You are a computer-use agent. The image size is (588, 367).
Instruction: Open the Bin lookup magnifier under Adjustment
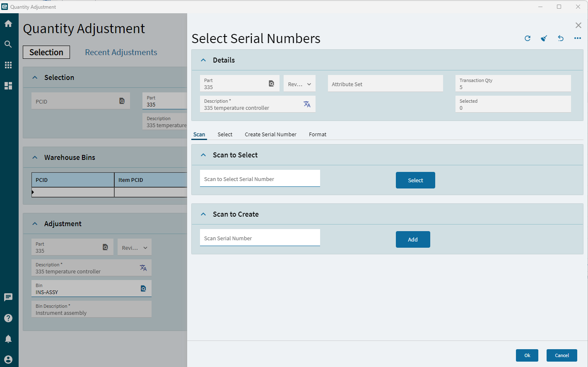(144, 288)
